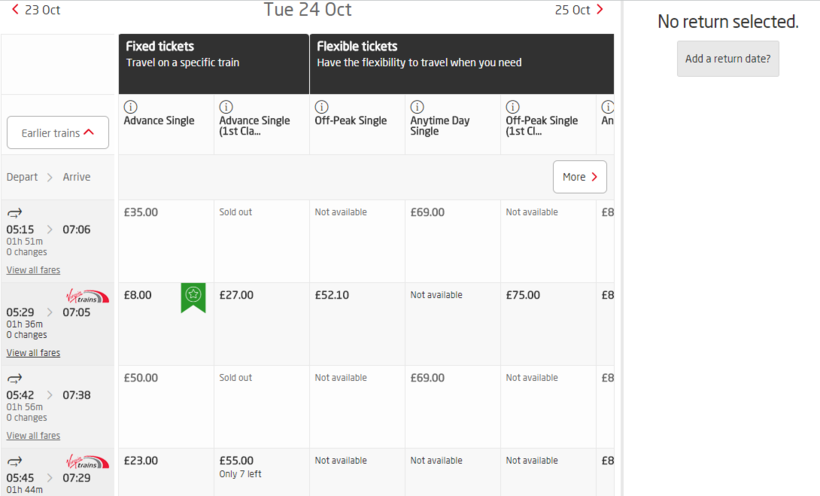The height and width of the screenshot is (496, 820).
Task: Select the £35.00 Advance Single fare
Action: [141, 212]
